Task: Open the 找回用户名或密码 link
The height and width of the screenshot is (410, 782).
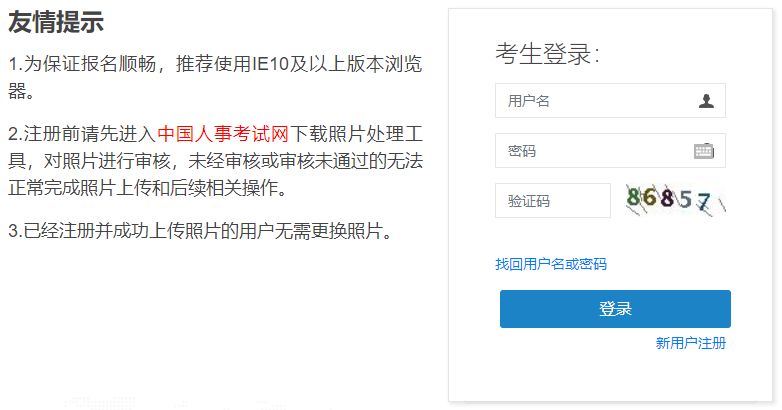Action: 551,264
